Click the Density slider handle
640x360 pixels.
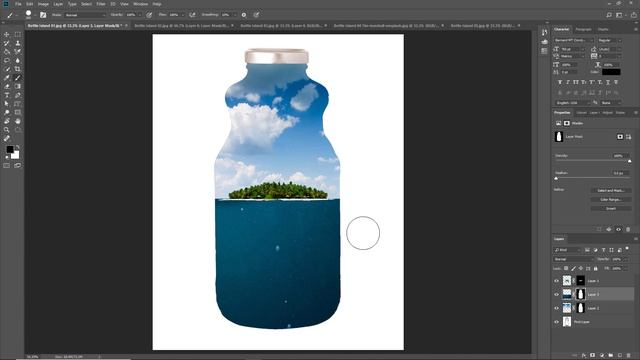pyautogui.click(x=629, y=161)
